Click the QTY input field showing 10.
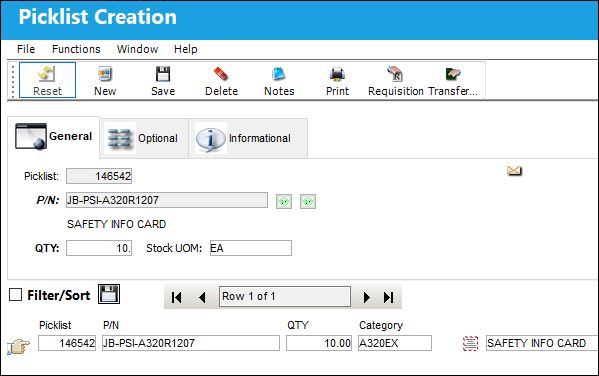Screen dimensions: 599x376 point(99,248)
